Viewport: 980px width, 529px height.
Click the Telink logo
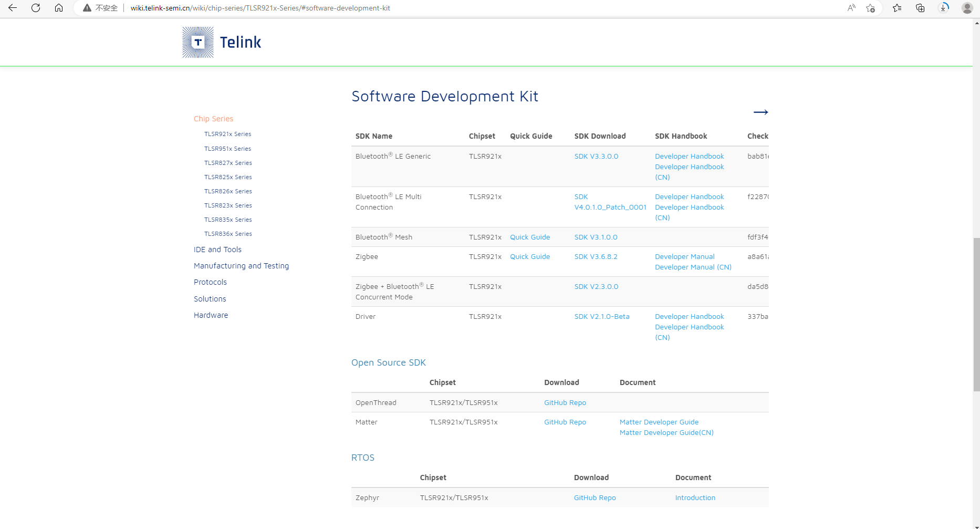point(221,42)
